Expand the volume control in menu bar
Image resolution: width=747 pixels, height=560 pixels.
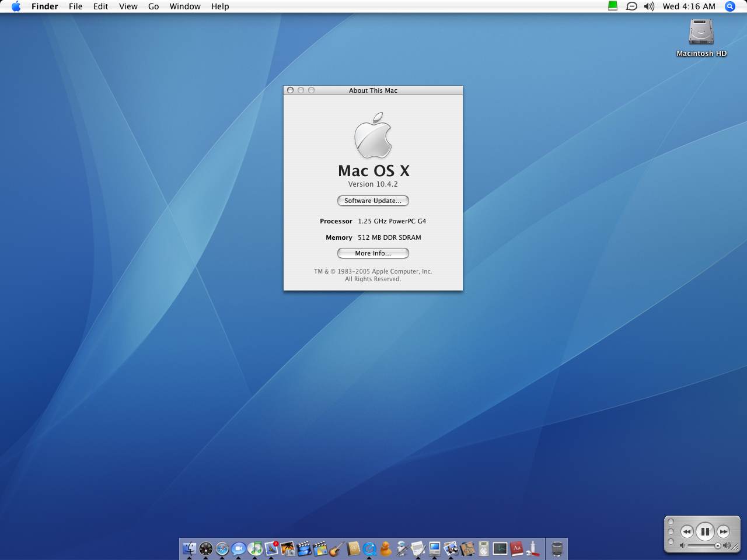click(649, 6)
